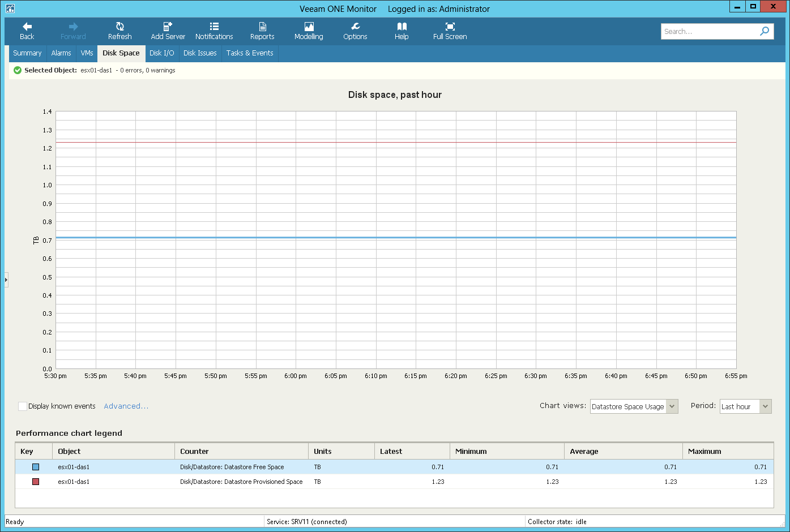Sort legend by Counter column

[242, 451]
